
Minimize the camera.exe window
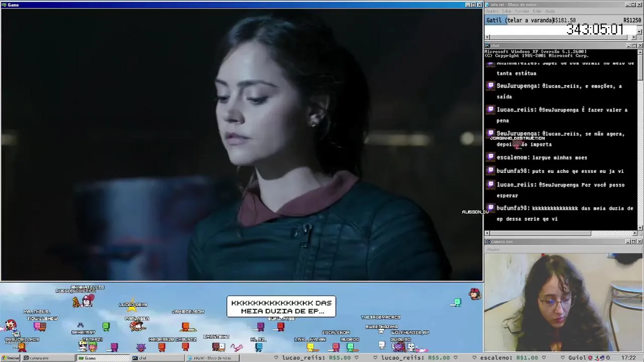(628, 241)
